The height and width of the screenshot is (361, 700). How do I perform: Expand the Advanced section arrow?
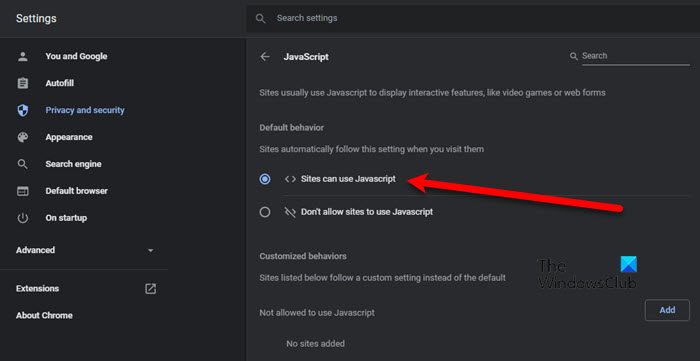pos(150,250)
